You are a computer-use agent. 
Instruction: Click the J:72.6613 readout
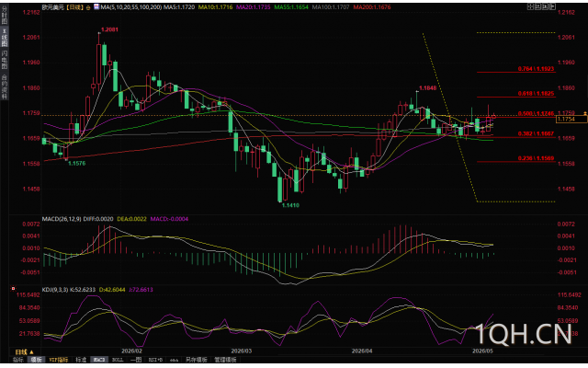coord(141,290)
